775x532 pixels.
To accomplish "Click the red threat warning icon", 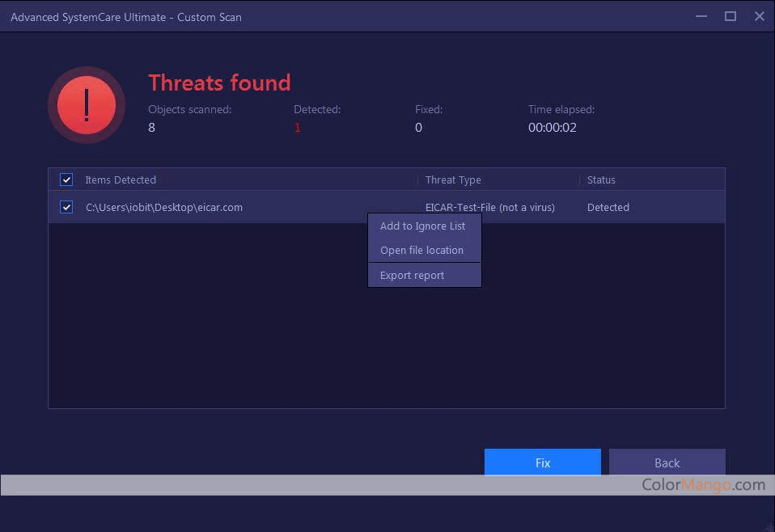I will (x=86, y=105).
